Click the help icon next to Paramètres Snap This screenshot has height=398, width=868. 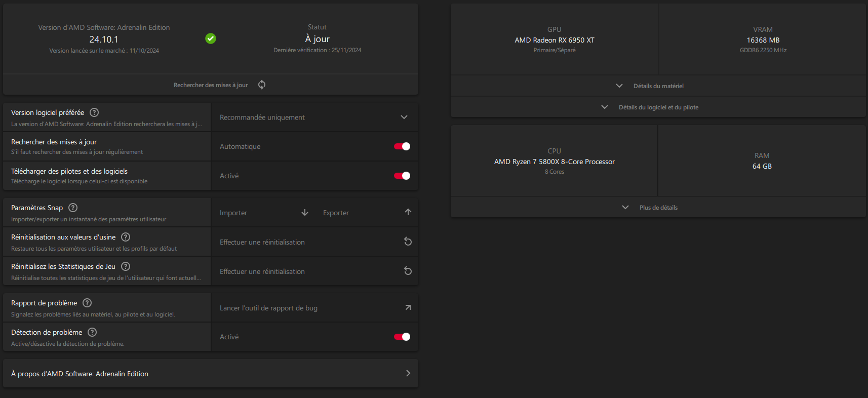[x=73, y=208]
